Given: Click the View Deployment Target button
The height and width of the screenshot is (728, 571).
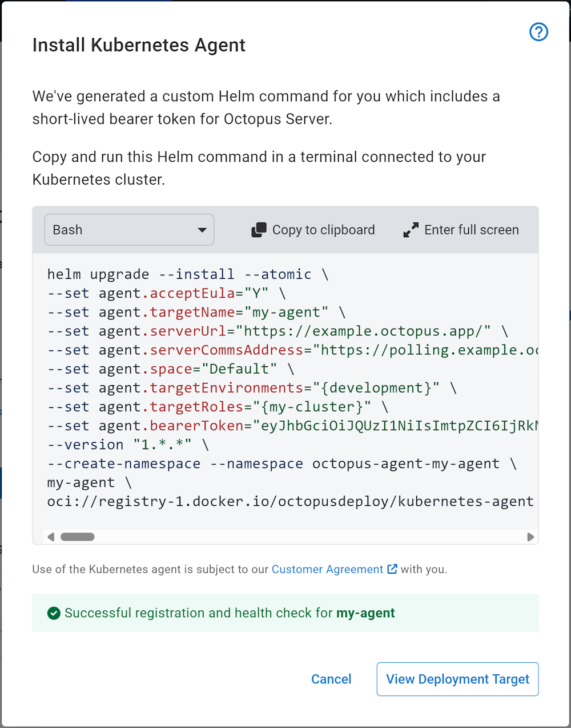Looking at the screenshot, I should [x=457, y=679].
